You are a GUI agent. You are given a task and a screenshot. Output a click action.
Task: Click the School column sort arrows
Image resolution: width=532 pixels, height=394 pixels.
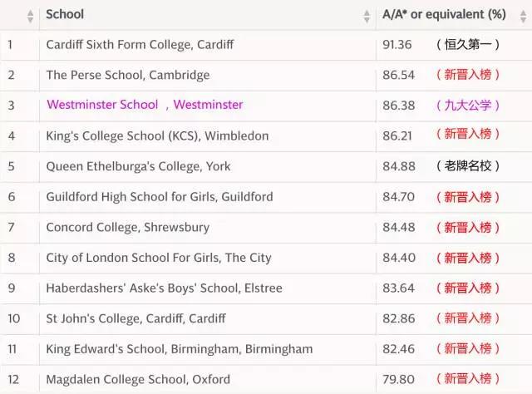367,15
